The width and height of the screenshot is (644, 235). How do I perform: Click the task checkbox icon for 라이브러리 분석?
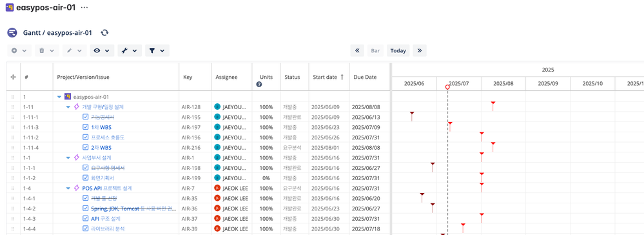point(86,229)
